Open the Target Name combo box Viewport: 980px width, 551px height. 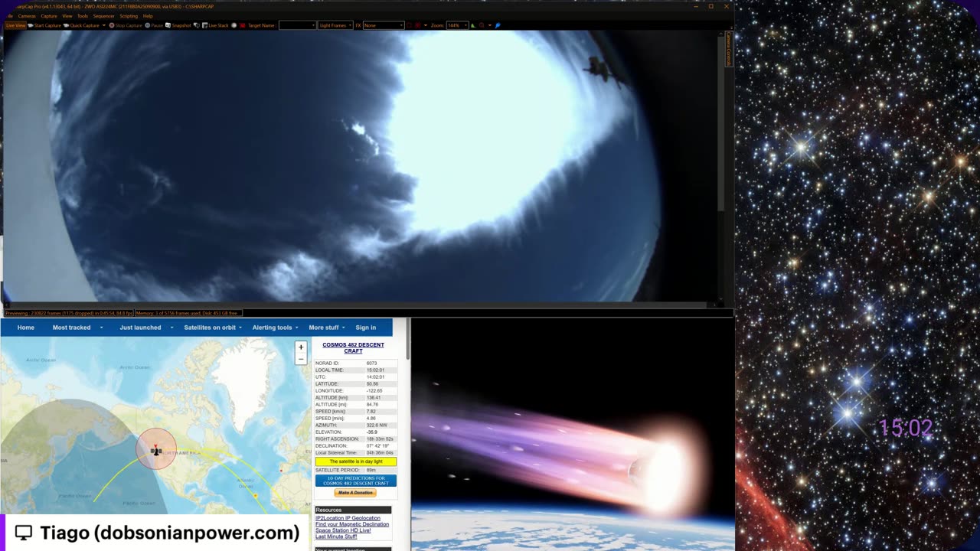[x=297, y=25]
